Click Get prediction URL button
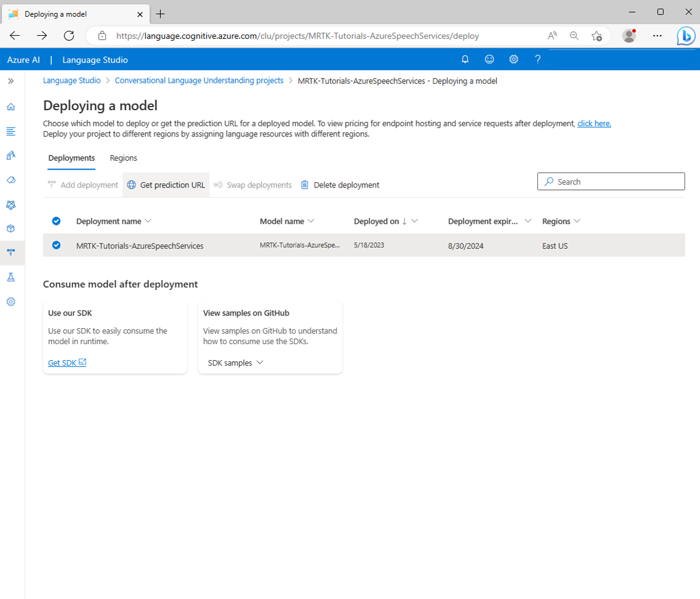700x599 pixels. 166,185
